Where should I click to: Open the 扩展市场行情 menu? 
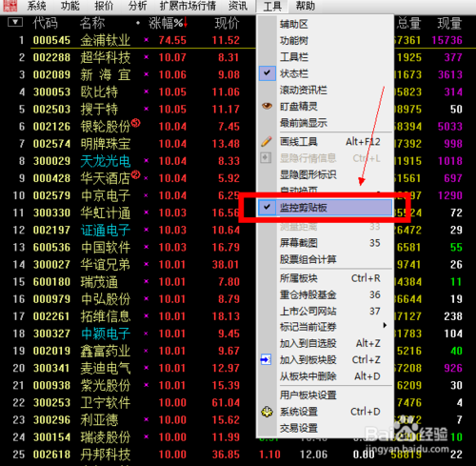[188, 6]
